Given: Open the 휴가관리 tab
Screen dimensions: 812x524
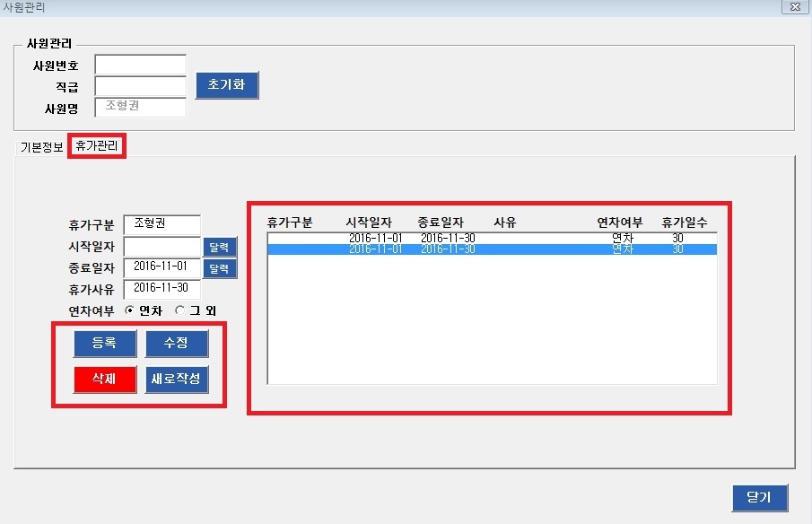Looking at the screenshot, I should point(97,146).
